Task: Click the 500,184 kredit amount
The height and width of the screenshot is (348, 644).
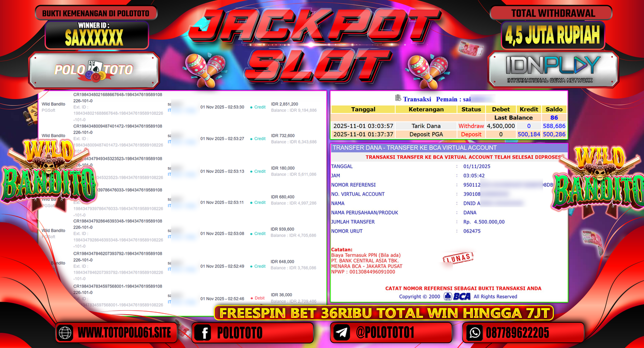Action: 529,134
